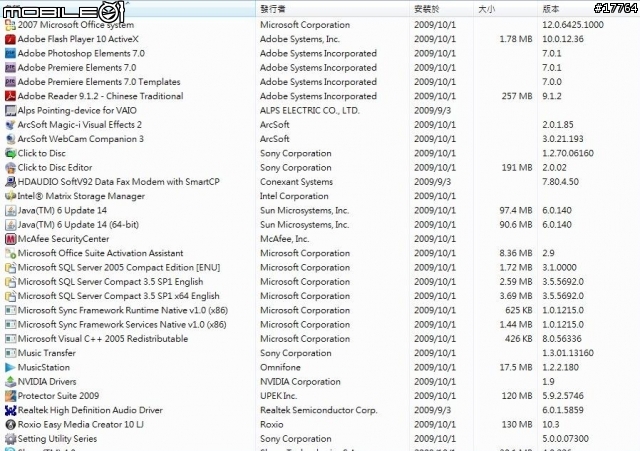Click version value "8.0.56336"
Screen dimensions: 640x451
tap(562, 339)
